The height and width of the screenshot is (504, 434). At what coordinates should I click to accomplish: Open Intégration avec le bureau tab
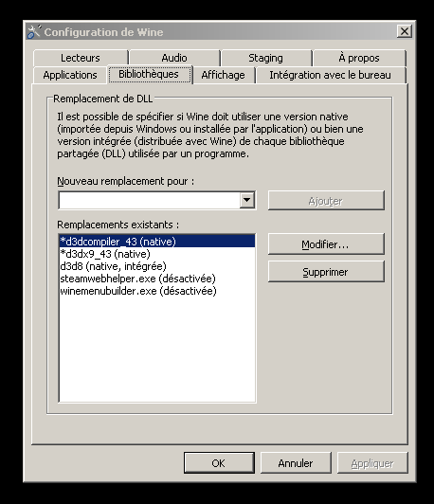pyautogui.click(x=330, y=75)
